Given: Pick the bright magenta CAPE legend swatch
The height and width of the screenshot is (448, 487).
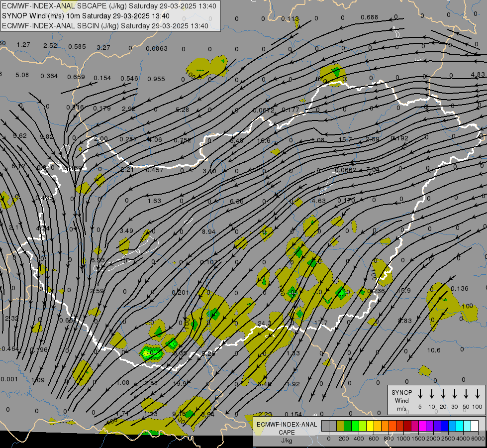Looking at the screenshot, I should click(422, 426).
